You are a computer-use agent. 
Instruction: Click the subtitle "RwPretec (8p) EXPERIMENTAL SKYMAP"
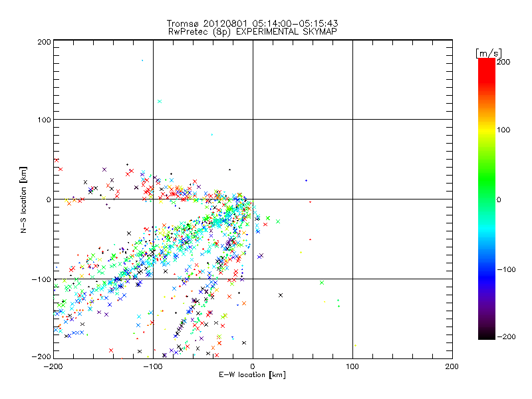(253, 32)
